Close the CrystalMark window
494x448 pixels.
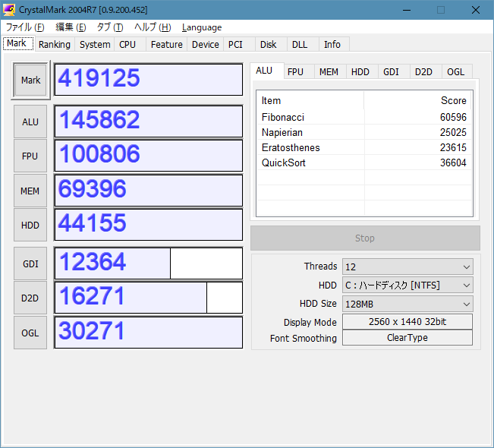tap(476, 10)
